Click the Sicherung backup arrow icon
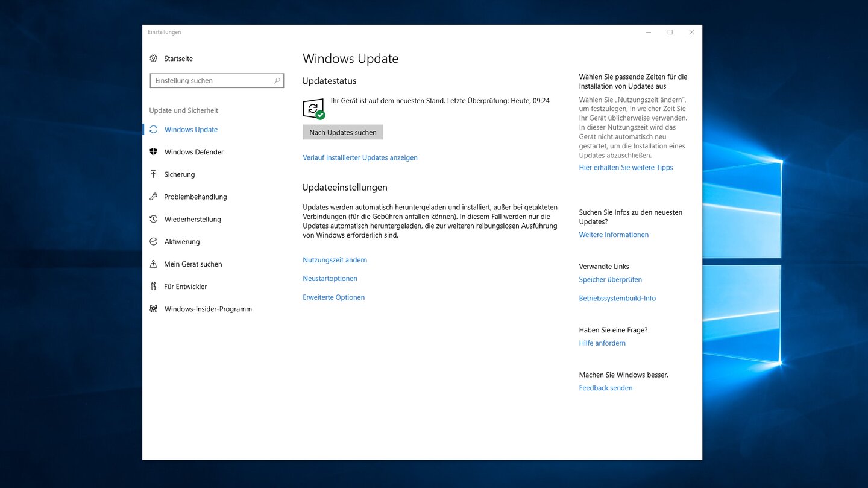 point(153,174)
